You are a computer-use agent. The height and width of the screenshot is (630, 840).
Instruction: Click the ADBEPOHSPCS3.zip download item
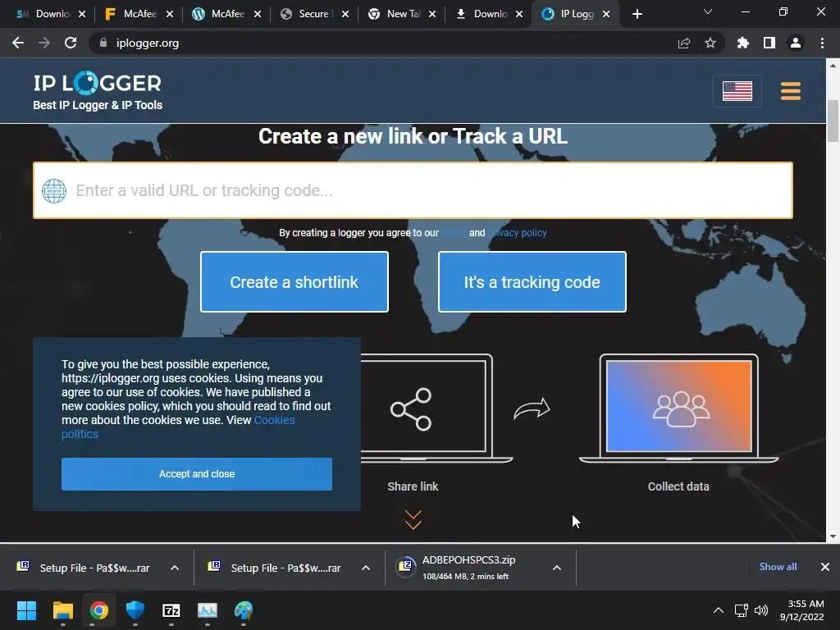pyautogui.click(x=468, y=568)
